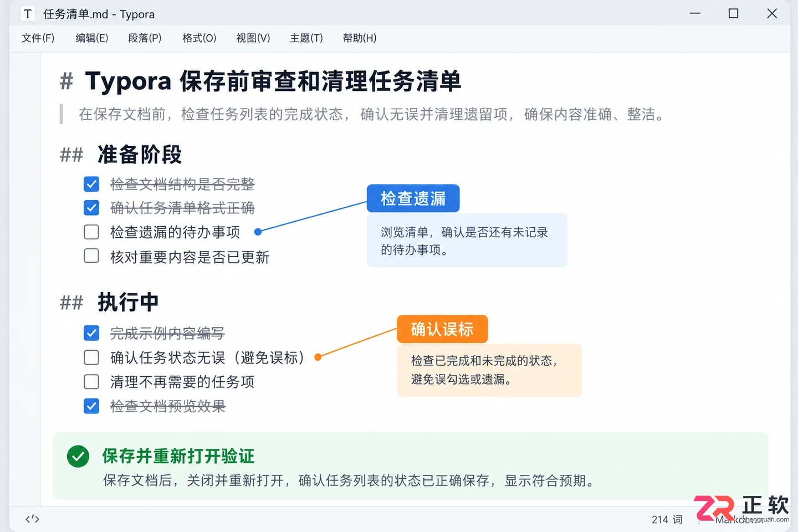Click the blockquote text starting 在保存文档前
This screenshot has width=798, height=532.
click(371, 114)
